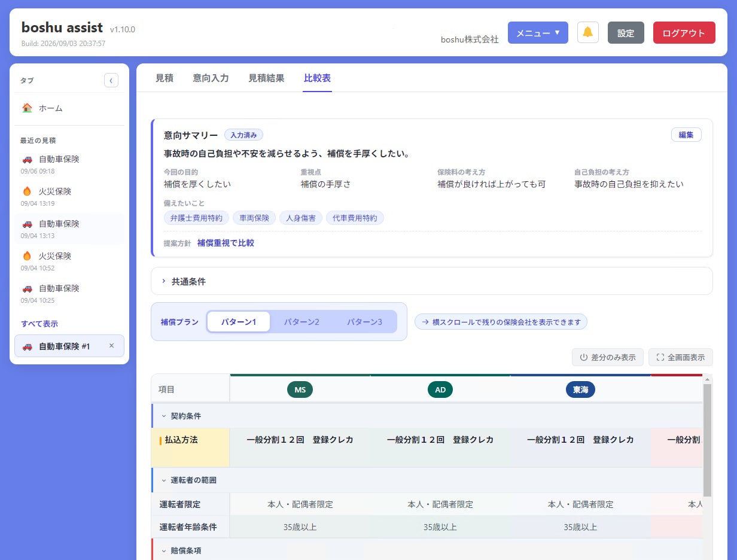Click the MS insurer badge
Image resolution: width=737 pixels, height=560 pixels.
(x=300, y=389)
